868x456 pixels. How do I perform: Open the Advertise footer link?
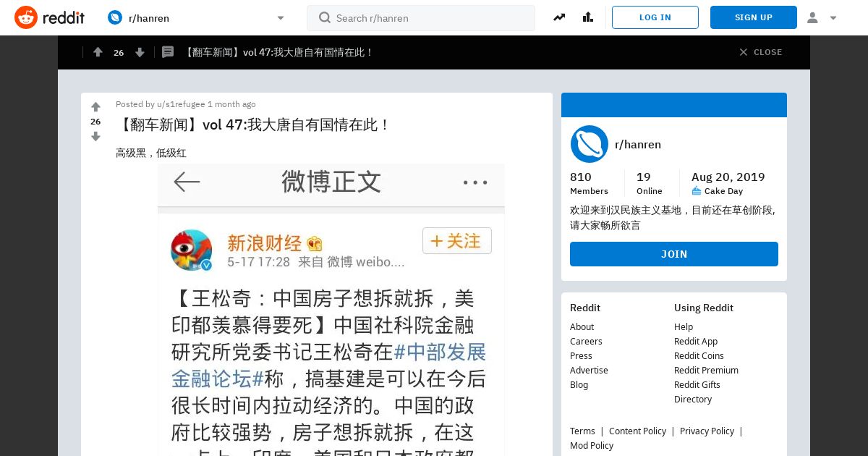click(x=589, y=370)
